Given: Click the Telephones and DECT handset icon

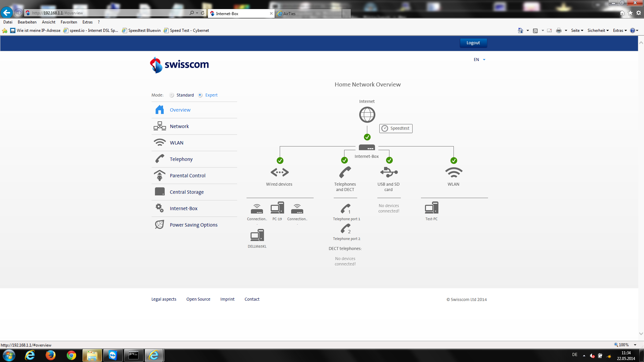Looking at the screenshot, I should pyautogui.click(x=345, y=172).
